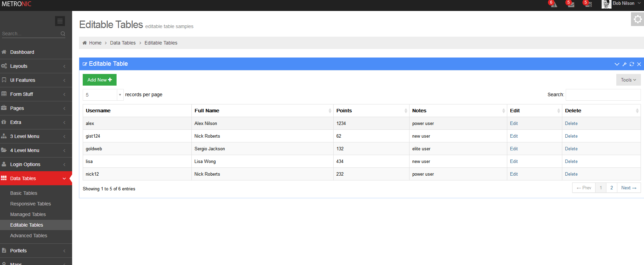Click the METRONIC logo
Image resolution: width=644 pixels, height=265 pixels.
coord(16,4)
